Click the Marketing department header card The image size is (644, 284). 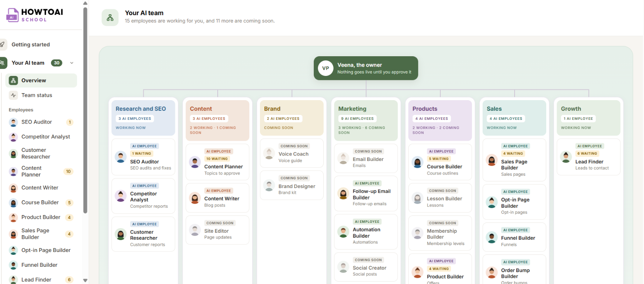366,120
